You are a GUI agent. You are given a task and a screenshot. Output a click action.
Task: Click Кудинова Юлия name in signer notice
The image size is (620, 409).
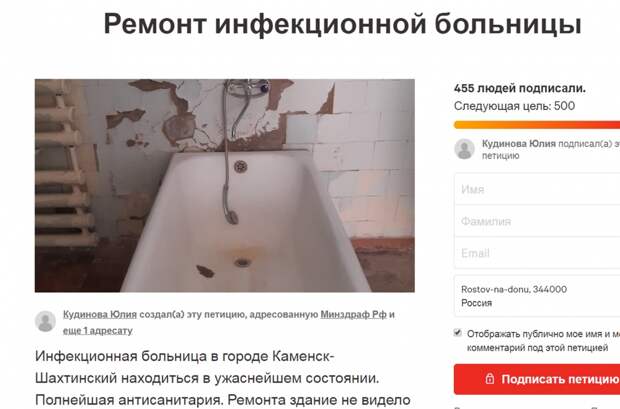tap(518, 144)
